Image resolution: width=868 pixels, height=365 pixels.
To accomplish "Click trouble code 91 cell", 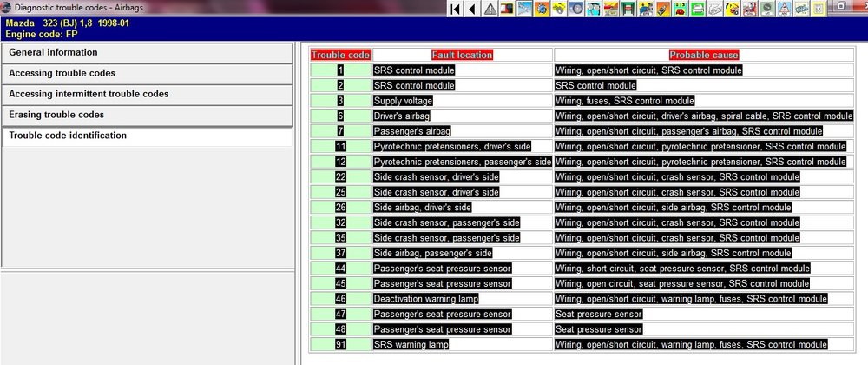I will coord(340,344).
